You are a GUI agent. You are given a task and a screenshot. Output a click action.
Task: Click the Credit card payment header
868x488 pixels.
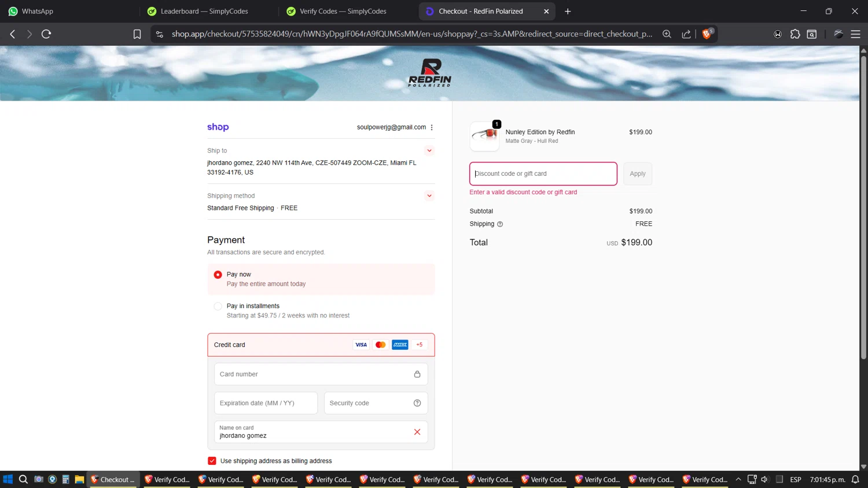click(x=321, y=345)
